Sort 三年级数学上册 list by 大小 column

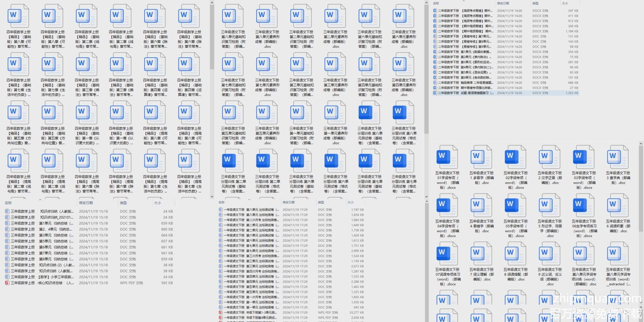click(x=157, y=203)
